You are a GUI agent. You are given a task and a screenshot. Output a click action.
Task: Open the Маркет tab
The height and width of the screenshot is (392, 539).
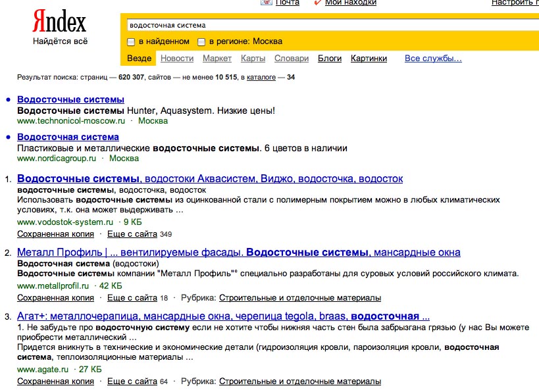(x=218, y=58)
